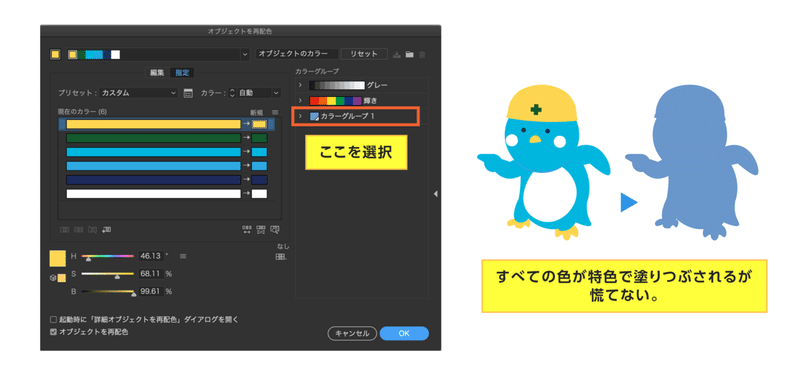Click the delete color group trash icon
The image size is (800, 375).
(422, 55)
